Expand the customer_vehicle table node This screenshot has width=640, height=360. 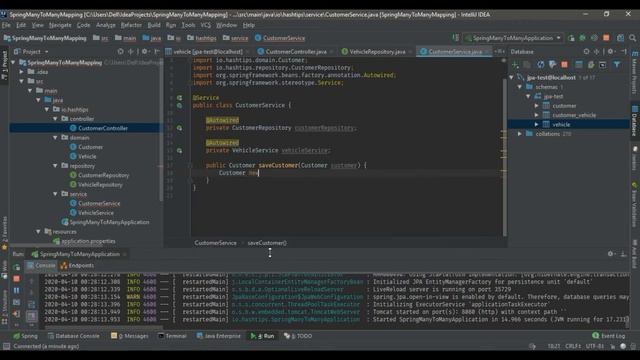point(536,115)
